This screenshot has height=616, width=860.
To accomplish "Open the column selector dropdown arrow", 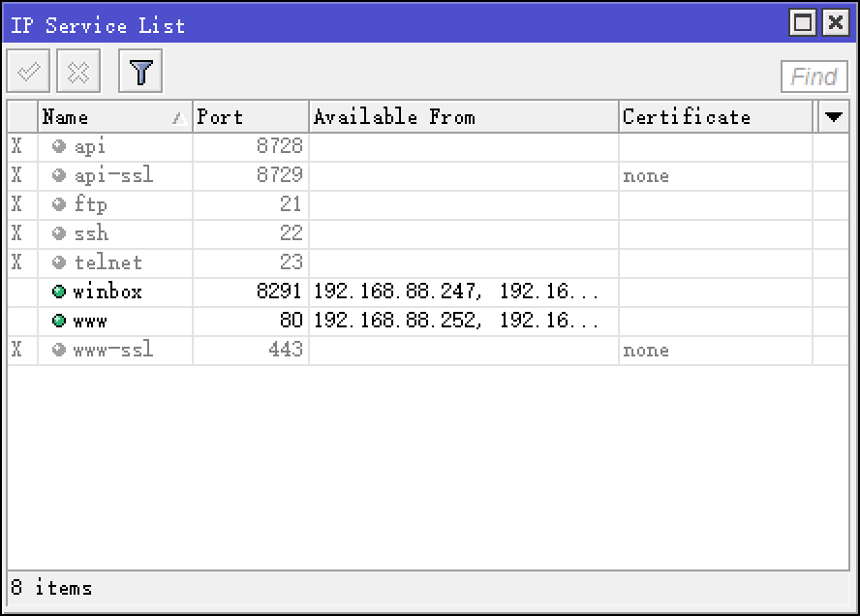I will [832, 117].
